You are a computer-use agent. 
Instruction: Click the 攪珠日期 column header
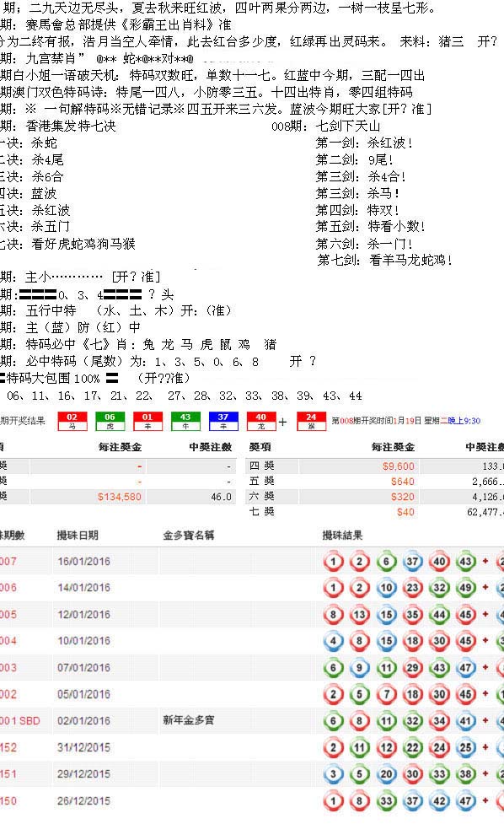click(78, 535)
